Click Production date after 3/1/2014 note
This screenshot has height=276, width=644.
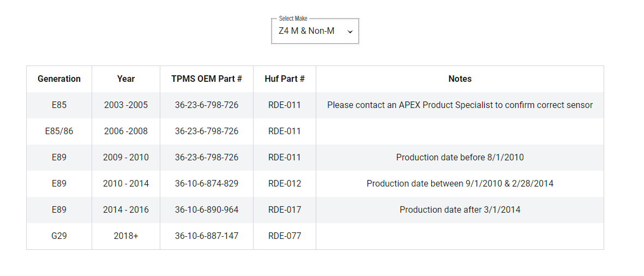460,210
